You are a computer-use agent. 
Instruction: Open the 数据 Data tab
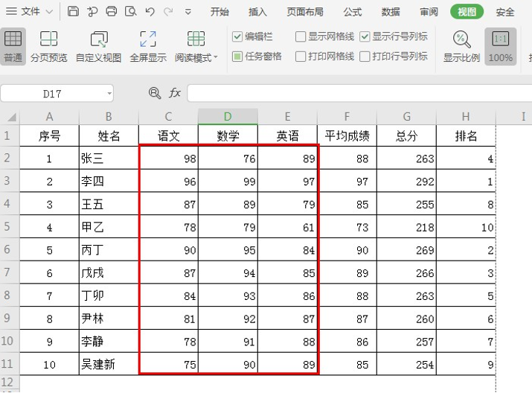[391, 12]
